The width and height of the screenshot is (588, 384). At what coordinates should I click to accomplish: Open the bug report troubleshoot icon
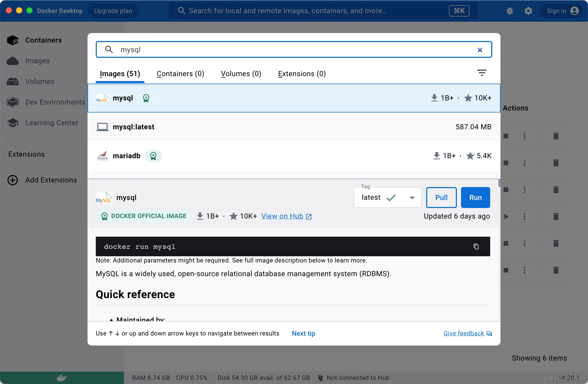point(510,11)
